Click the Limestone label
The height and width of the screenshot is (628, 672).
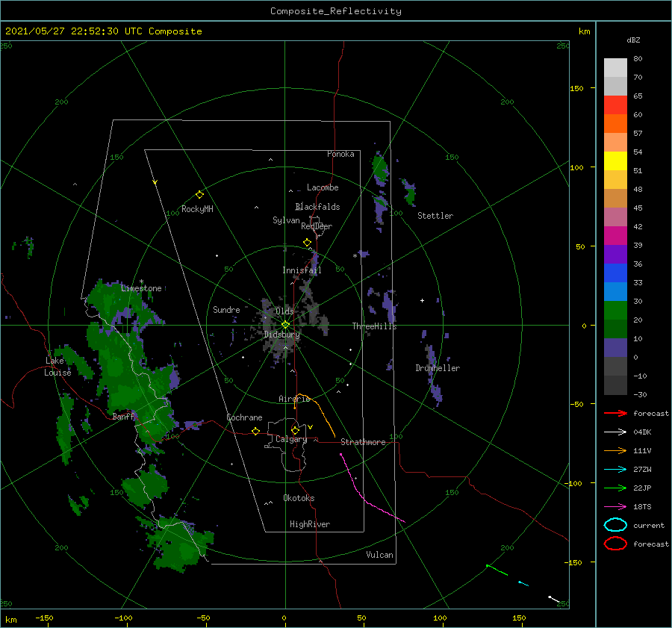(141, 288)
